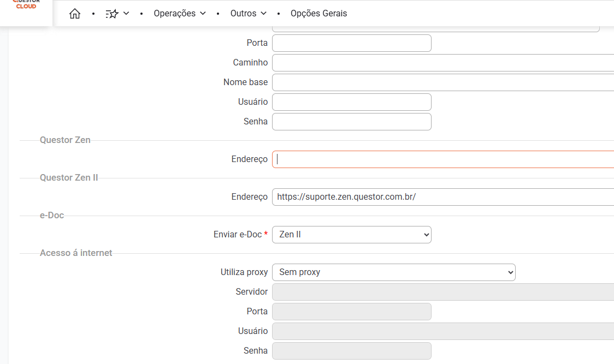The width and height of the screenshot is (614, 364).
Task: Focus the Usuário field below Nome base
Action: [352, 102]
